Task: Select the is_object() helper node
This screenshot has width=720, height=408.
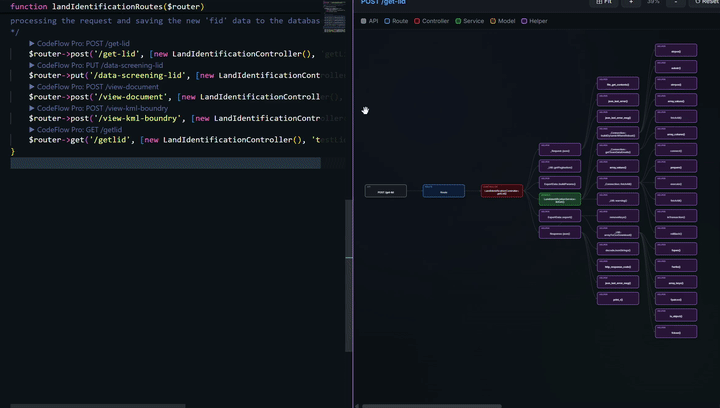Action: [x=676, y=315]
